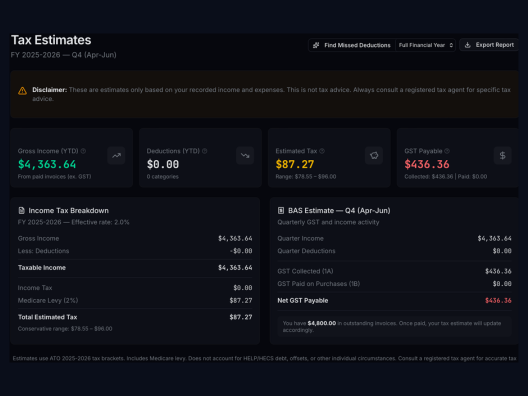Click the help icon next to Estimated Tax
The height and width of the screenshot is (396, 528).
322,151
